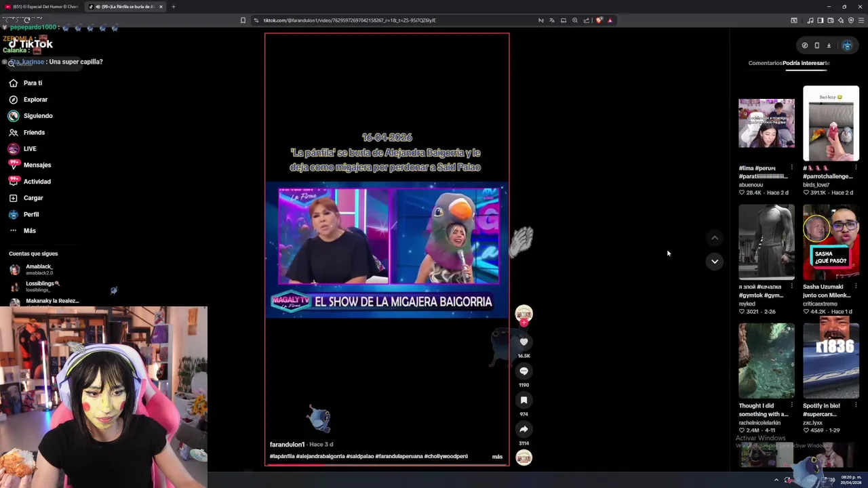Screen dimensions: 868x488
Task: Open more options for Thought I did video
Action: tap(791, 405)
